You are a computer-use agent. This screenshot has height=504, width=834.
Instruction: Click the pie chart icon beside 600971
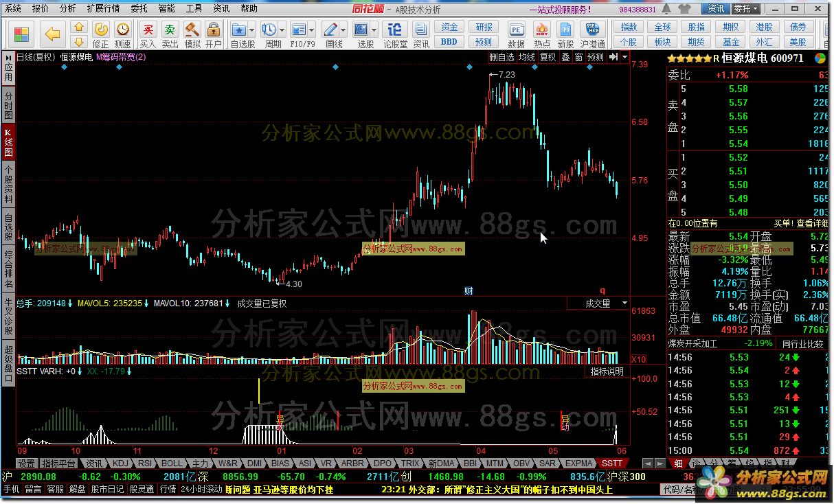[x=820, y=58]
